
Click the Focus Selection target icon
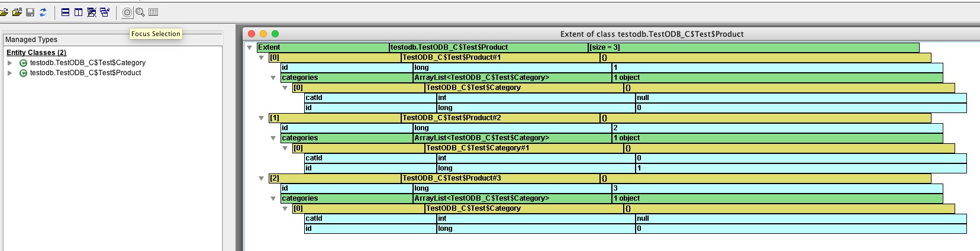point(127,12)
